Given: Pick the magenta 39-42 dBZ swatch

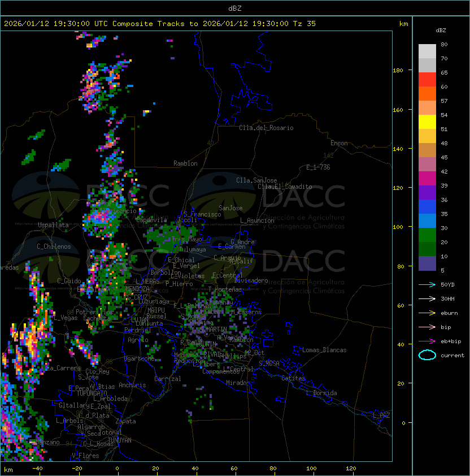Looking at the screenshot, I should point(427,179).
